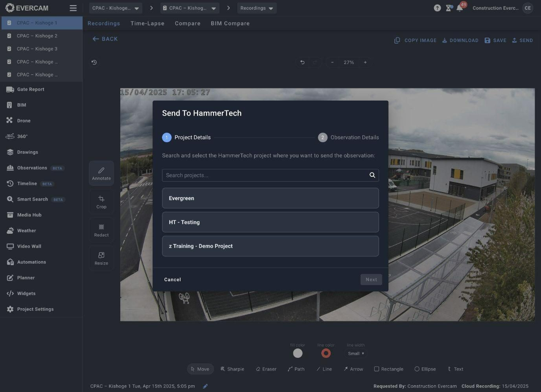Zoom out with the minus button
This screenshot has width=541, height=392.
coord(332,62)
